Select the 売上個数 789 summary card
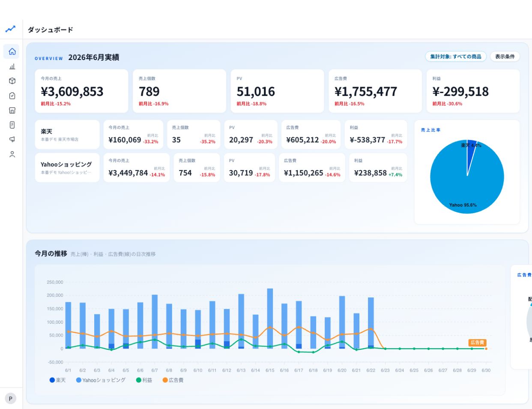This screenshot has height=409, width=532. tap(179, 91)
